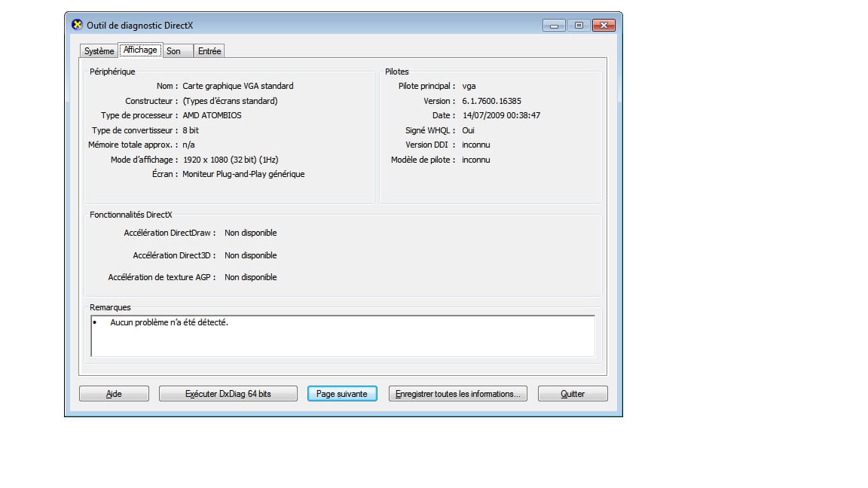Click the driver version '6.1.7600.16385'
The height and width of the screenshot is (488, 868).
[491, 101]
